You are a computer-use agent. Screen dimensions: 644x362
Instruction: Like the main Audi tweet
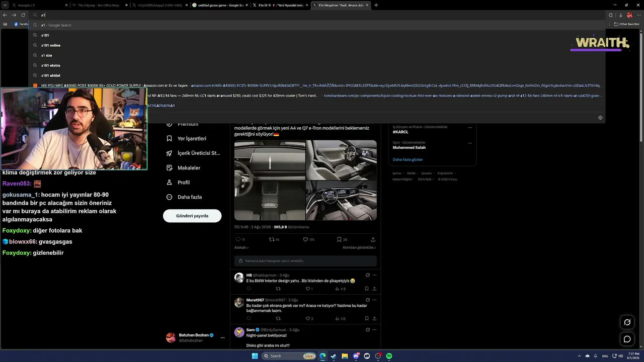[x=305, y=239]
